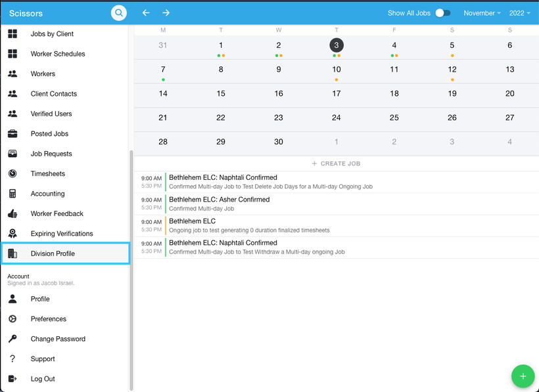Click the Timesheets clock icon
The image size is (539, 392).
[x=12, y=173]
